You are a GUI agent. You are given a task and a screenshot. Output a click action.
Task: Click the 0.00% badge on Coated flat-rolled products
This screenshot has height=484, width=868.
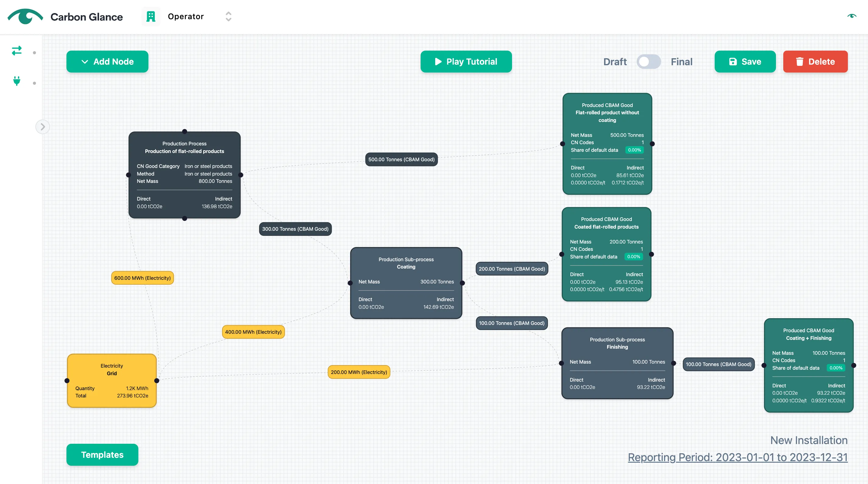[x=634, y=257]
